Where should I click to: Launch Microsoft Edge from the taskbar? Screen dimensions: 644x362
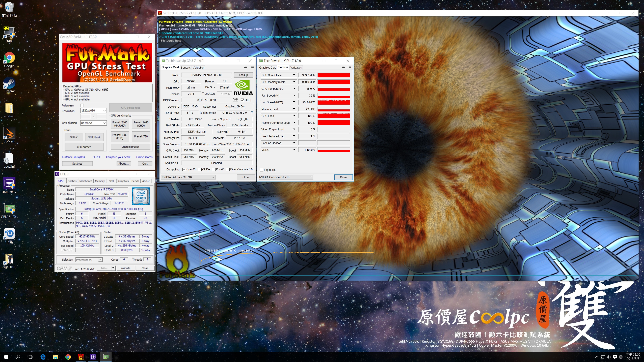pyautogui.click(x=43, y=357)
